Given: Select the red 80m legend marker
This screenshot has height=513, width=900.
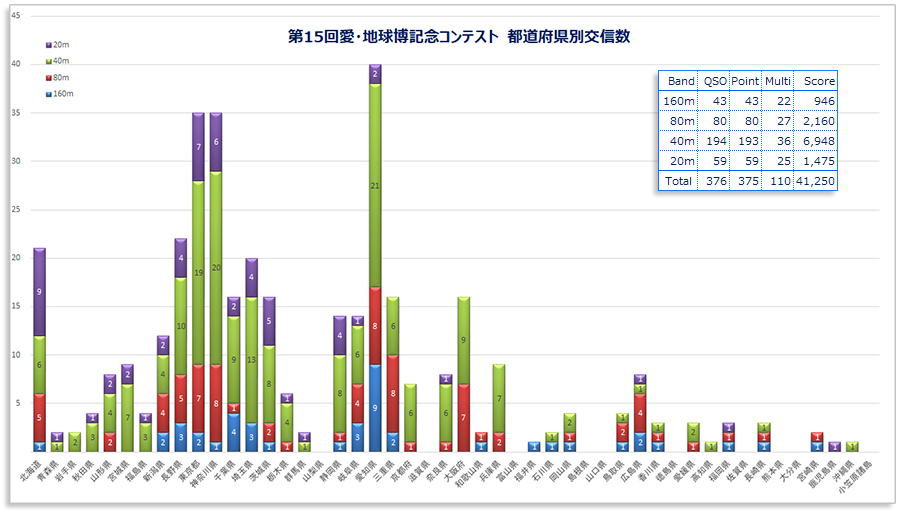Looking at the screenshot, I should (48, 77).
